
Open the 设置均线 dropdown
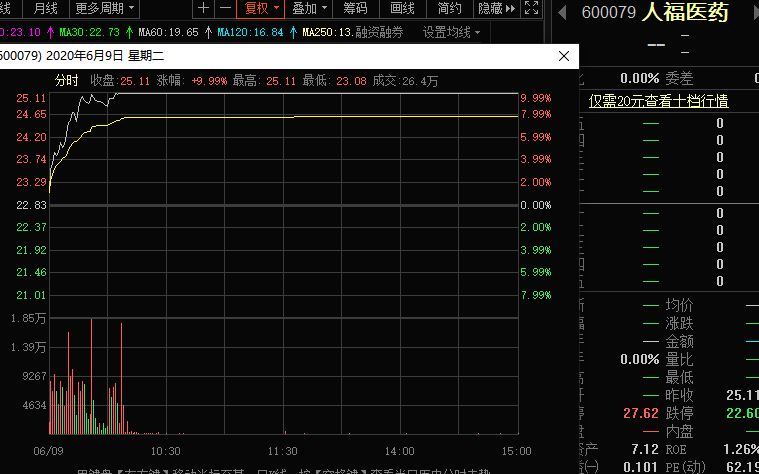(450, 32)
